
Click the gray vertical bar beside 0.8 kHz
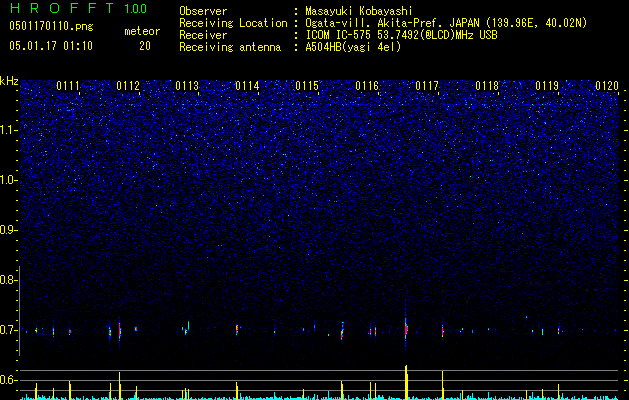click(20, 311)
